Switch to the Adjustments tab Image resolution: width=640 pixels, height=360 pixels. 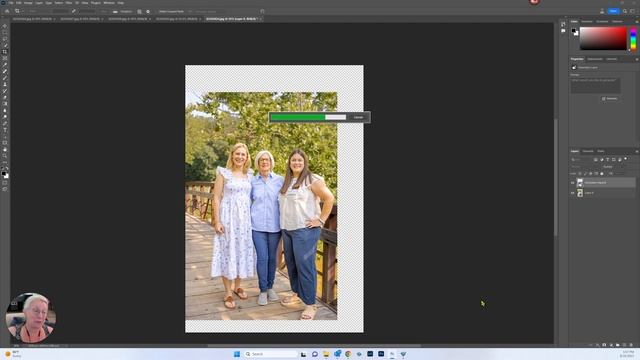point(595,59)
